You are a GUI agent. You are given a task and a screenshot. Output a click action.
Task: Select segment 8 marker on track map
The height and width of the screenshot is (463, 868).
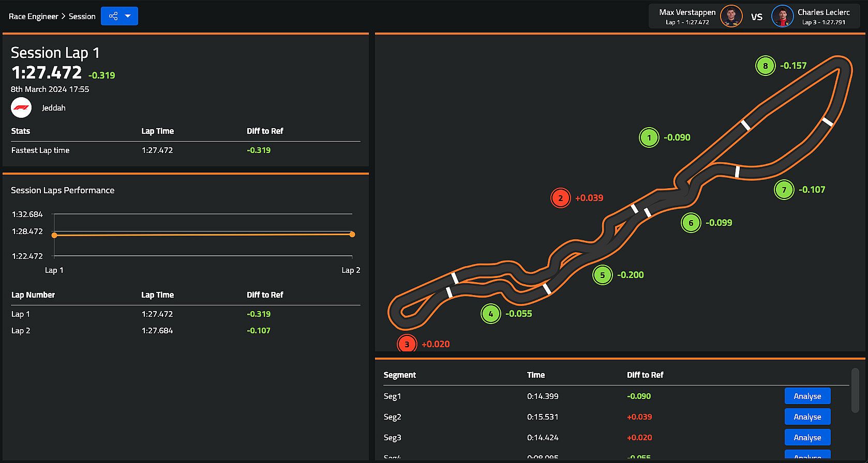point(765,66)
